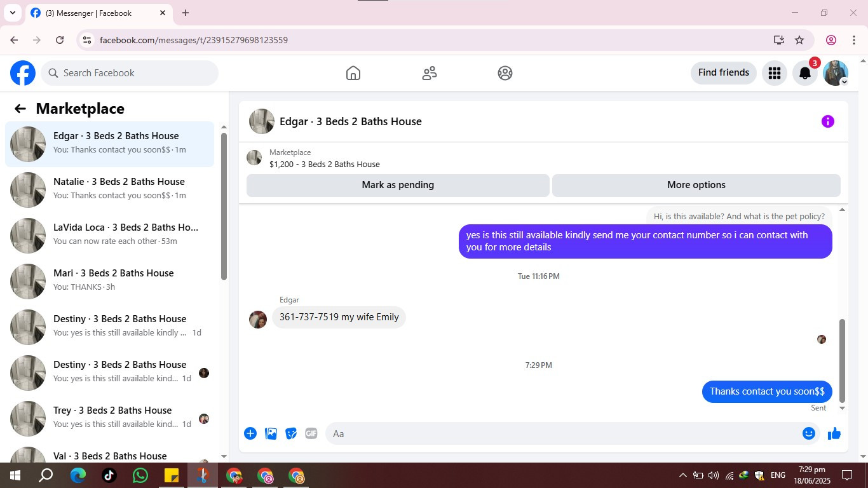Screen dimensions: 868x488
Task: Click the Find friends button
Action: pos(724,73)
